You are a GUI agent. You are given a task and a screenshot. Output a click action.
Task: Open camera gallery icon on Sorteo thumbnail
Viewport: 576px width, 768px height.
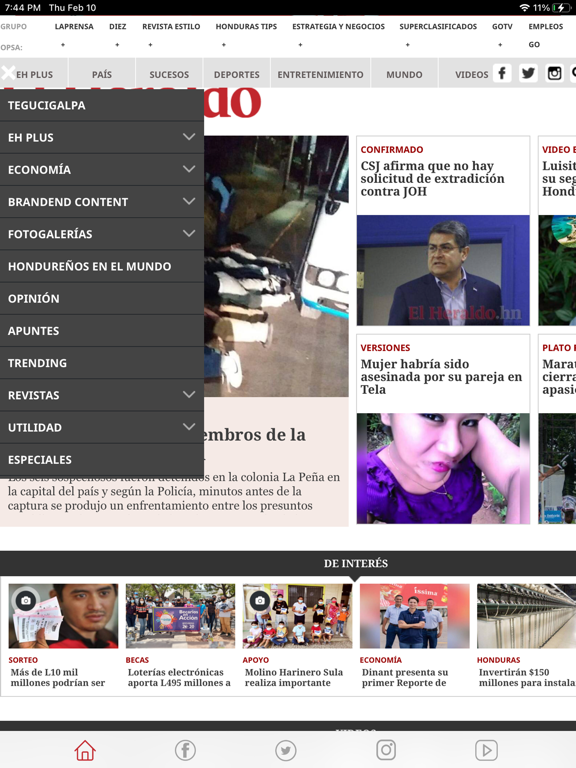coord(26,600)
